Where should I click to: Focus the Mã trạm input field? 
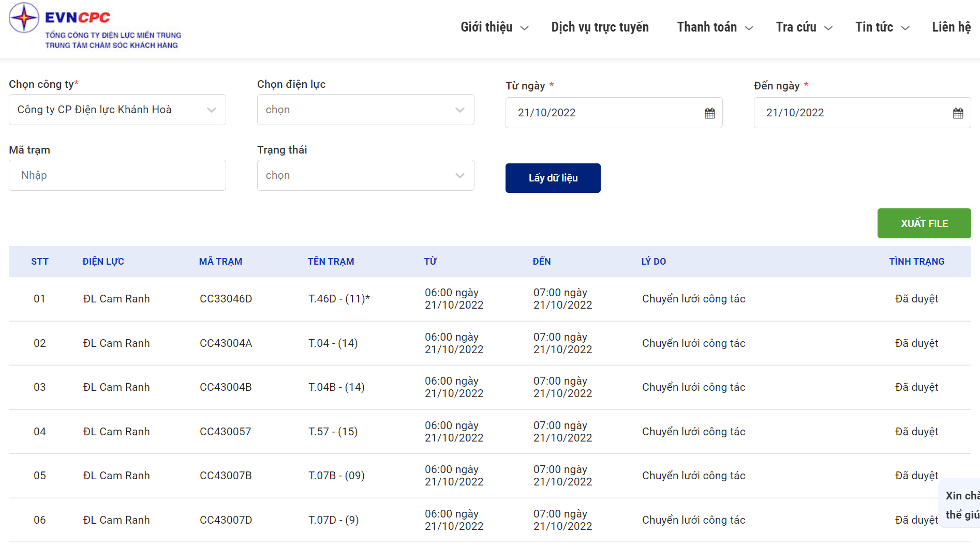[117, 175]
